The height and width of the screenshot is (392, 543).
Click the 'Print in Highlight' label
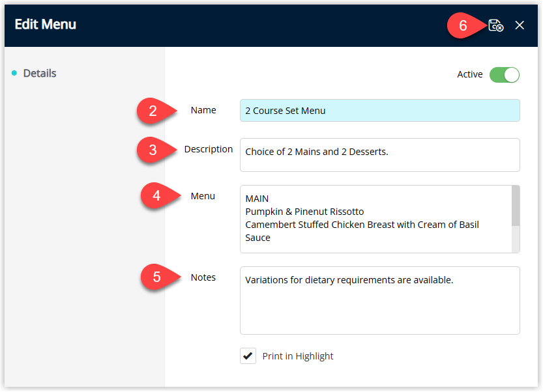297,356
